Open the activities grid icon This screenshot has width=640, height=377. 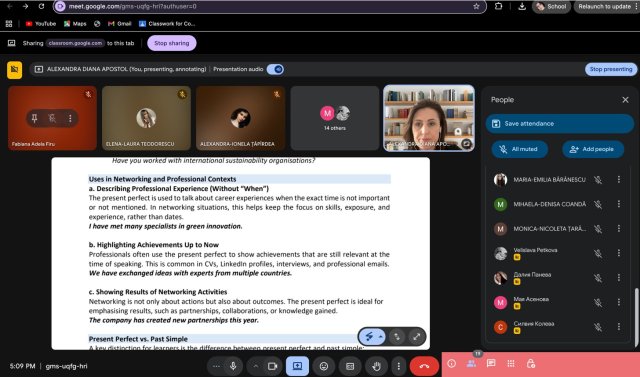[511, 363]
